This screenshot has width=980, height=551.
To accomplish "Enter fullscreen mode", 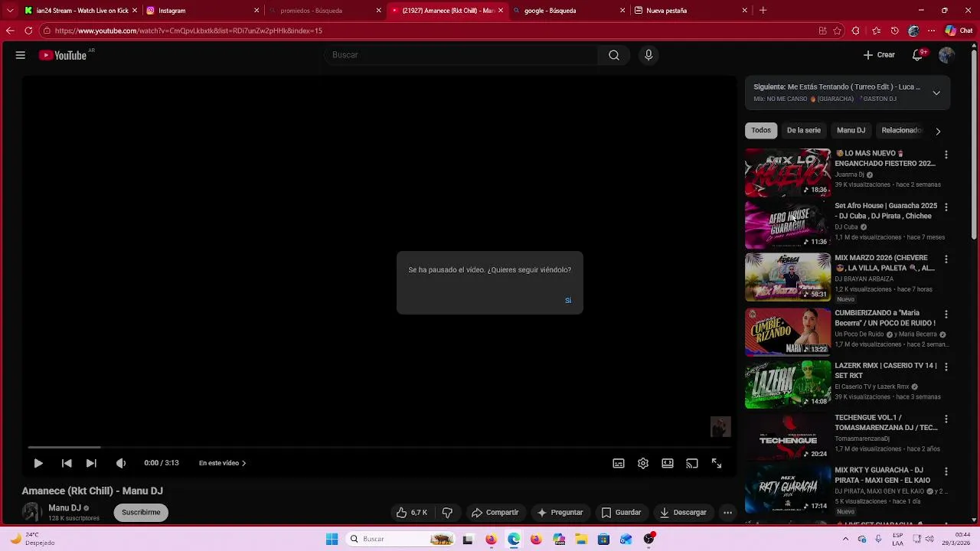I will pos(717,463).
